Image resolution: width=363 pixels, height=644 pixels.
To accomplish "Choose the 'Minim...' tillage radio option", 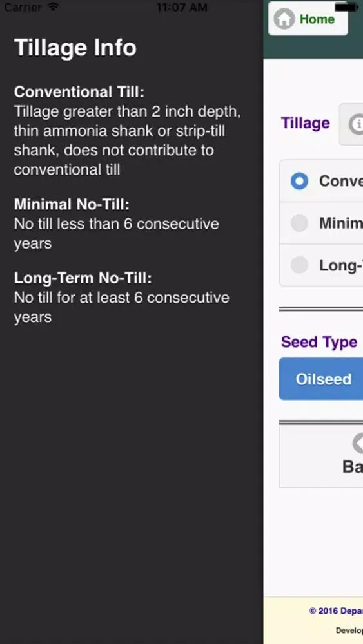I will [321, 223].
